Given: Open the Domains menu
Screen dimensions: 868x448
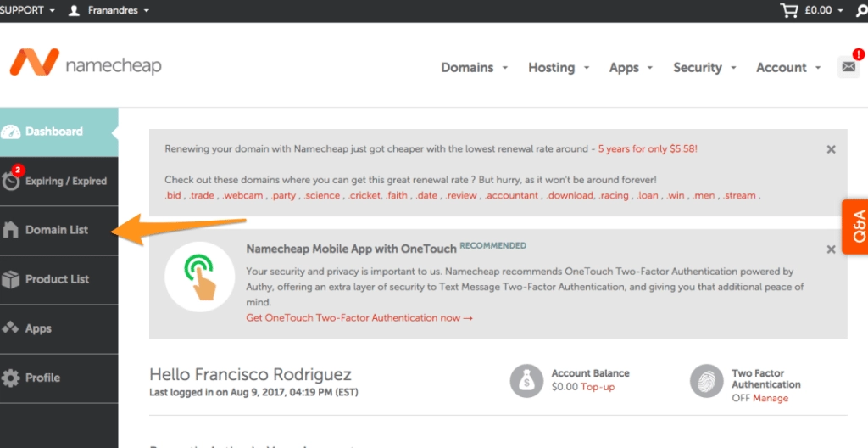Looking at the screenshot, I should click(x=475, y=68).
